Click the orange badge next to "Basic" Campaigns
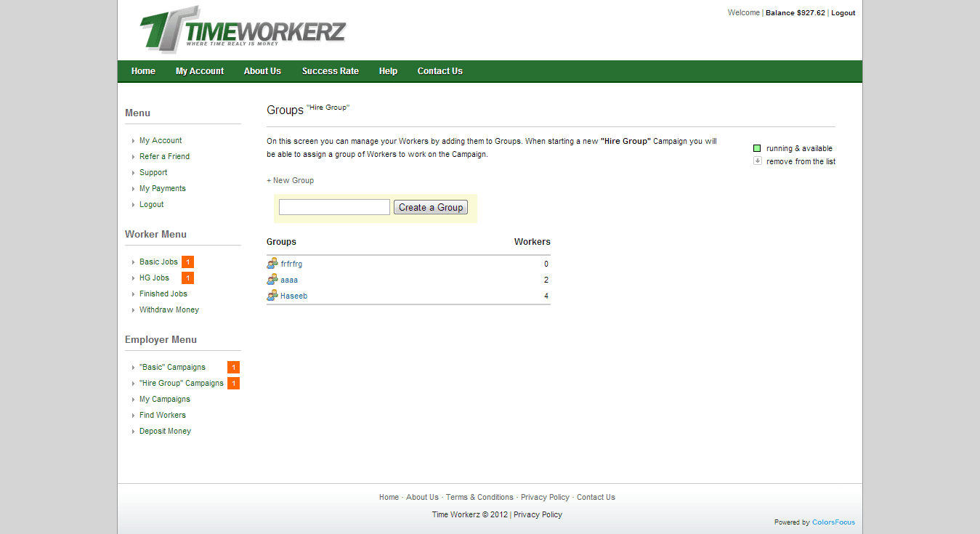The image size is (980, 534). pos(233,368)
